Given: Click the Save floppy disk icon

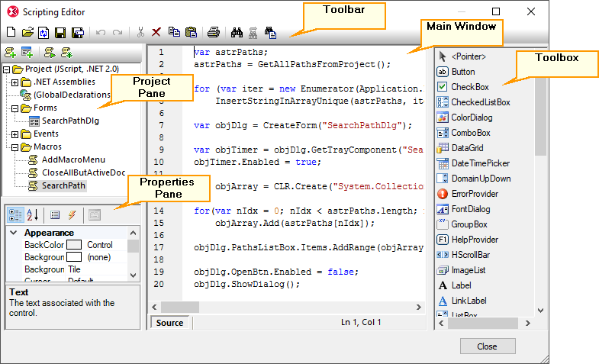Looking at the screenshot, I should [60, 33].
